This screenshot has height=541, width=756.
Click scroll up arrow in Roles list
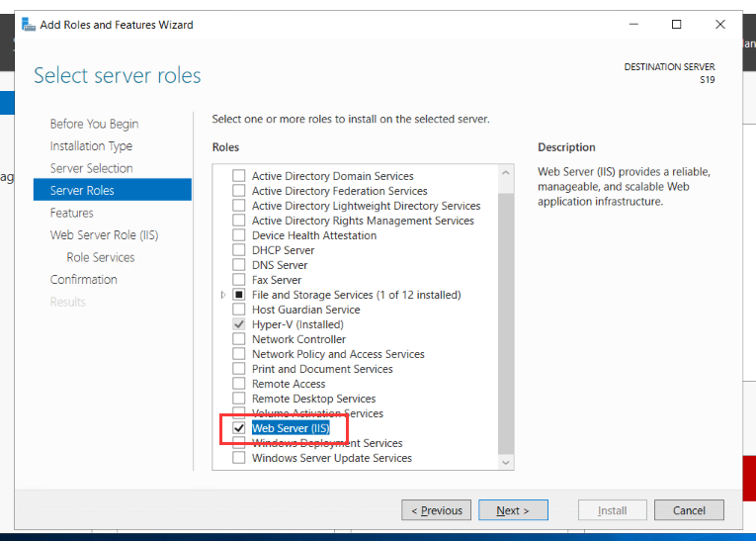click(506, 173)
